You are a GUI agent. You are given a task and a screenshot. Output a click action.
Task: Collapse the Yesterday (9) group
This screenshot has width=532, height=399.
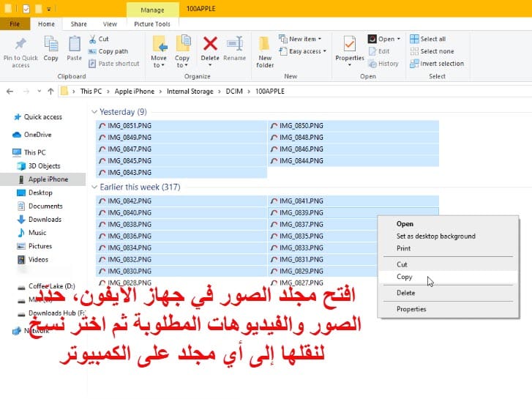[94, 112]
